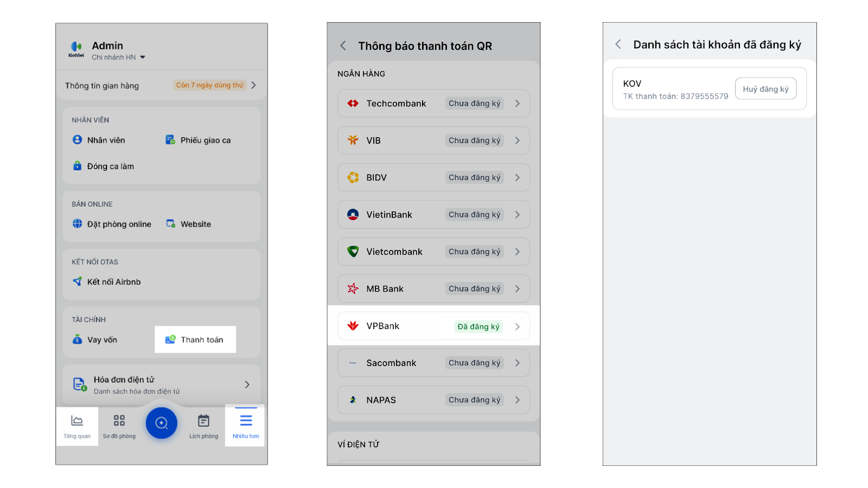The width and height of the screenshot is (868, 488).
Task: Open Thanh toán in Tài chính section
Action: point(195,339)
